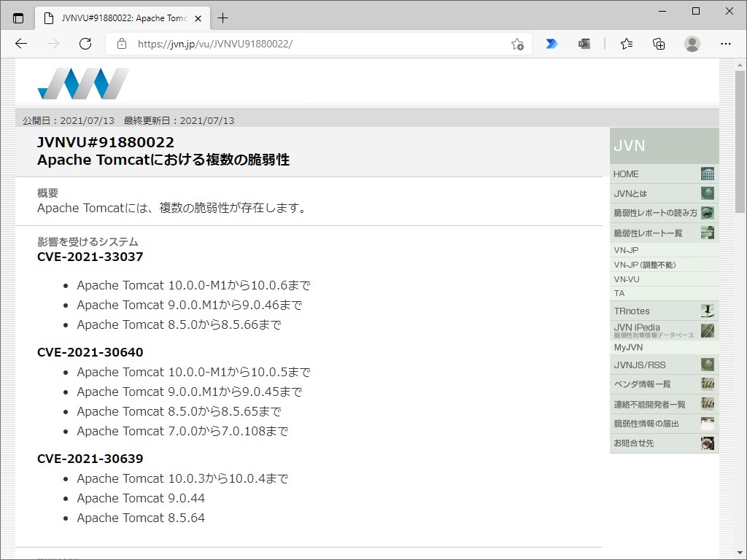747x560 pixels.
Task: Click the JVNJS/RSS icon in the sidebar
Action: (707, 364)
